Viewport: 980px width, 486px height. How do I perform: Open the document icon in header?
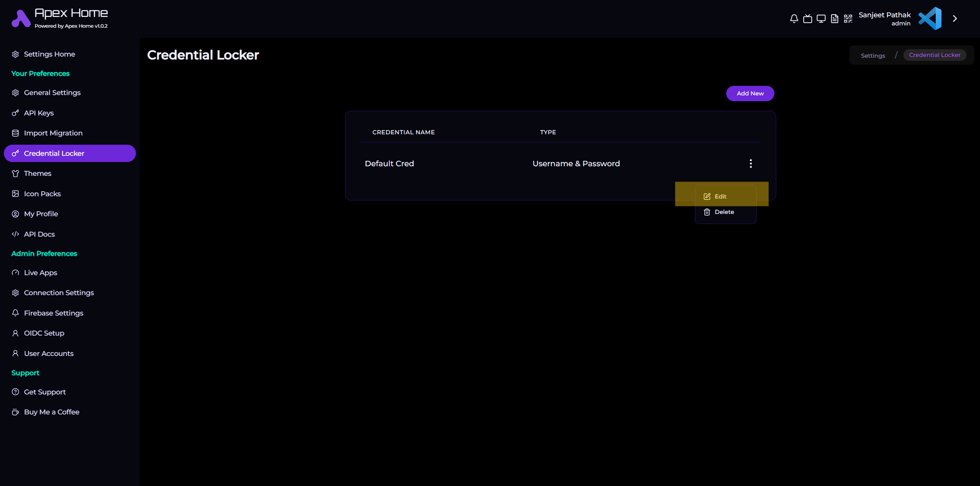pyautogui.click(x=834, y=18)
